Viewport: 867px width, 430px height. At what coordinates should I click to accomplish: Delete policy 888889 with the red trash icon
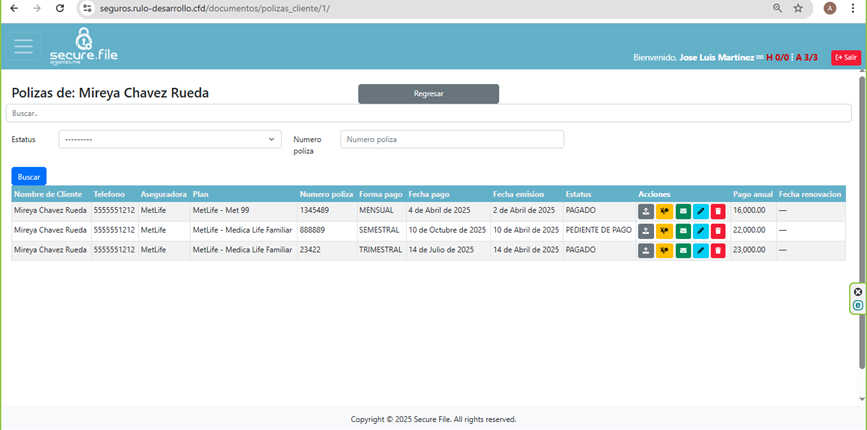718,230
